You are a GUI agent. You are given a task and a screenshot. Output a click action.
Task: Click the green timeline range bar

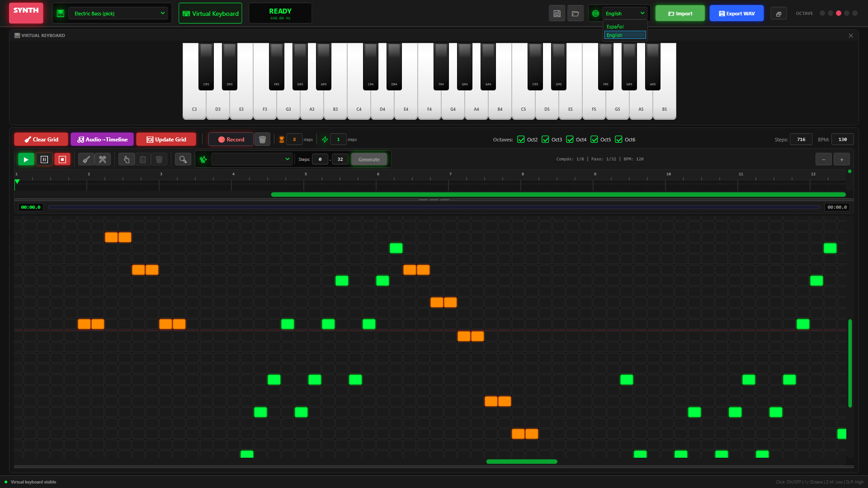tap(558, 194)
